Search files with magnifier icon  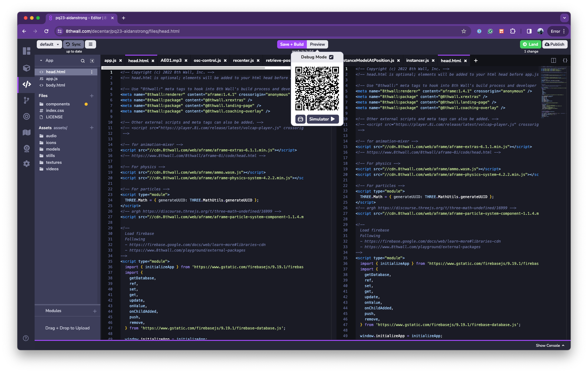tap(83, 61)
